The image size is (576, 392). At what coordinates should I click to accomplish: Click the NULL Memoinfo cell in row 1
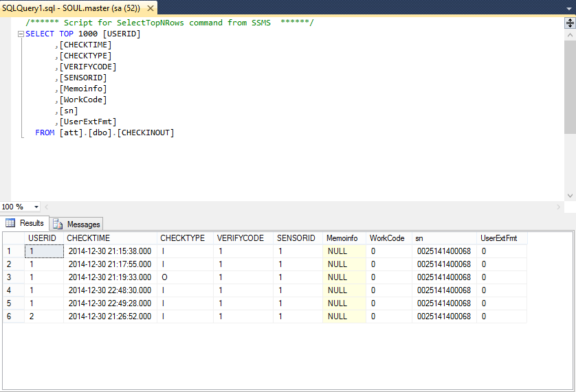[344, 251]
